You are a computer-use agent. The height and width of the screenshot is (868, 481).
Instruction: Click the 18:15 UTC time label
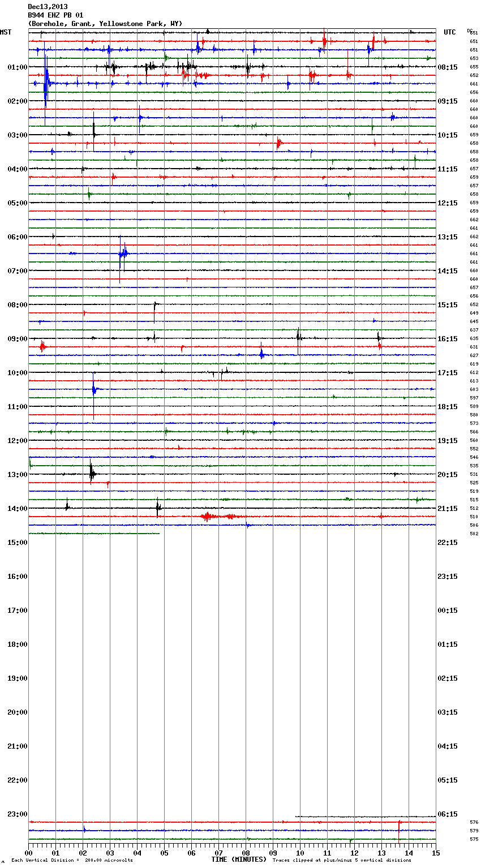click(448, 407)
